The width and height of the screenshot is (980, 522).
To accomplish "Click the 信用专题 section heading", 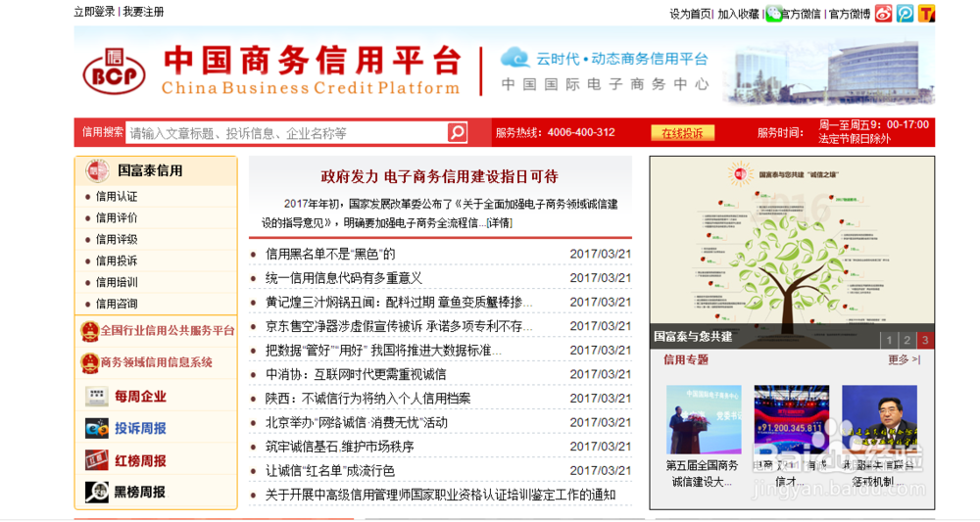I will point(686,359).
